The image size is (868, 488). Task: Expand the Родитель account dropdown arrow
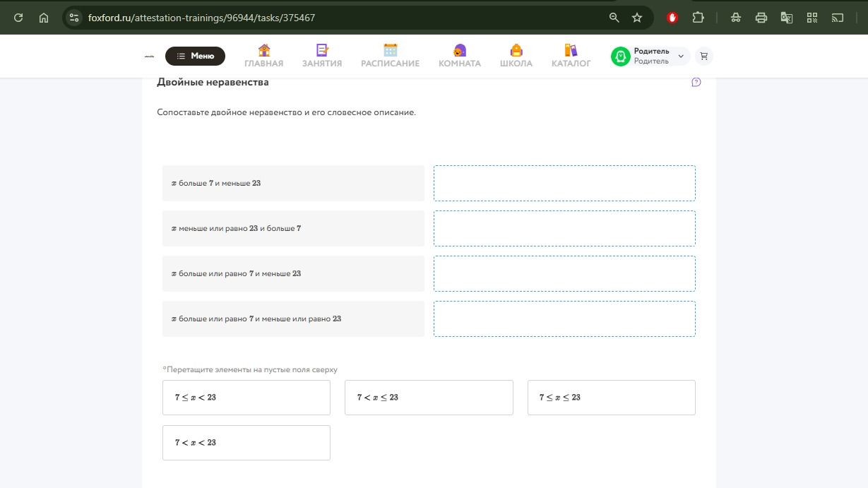[681, 56]
